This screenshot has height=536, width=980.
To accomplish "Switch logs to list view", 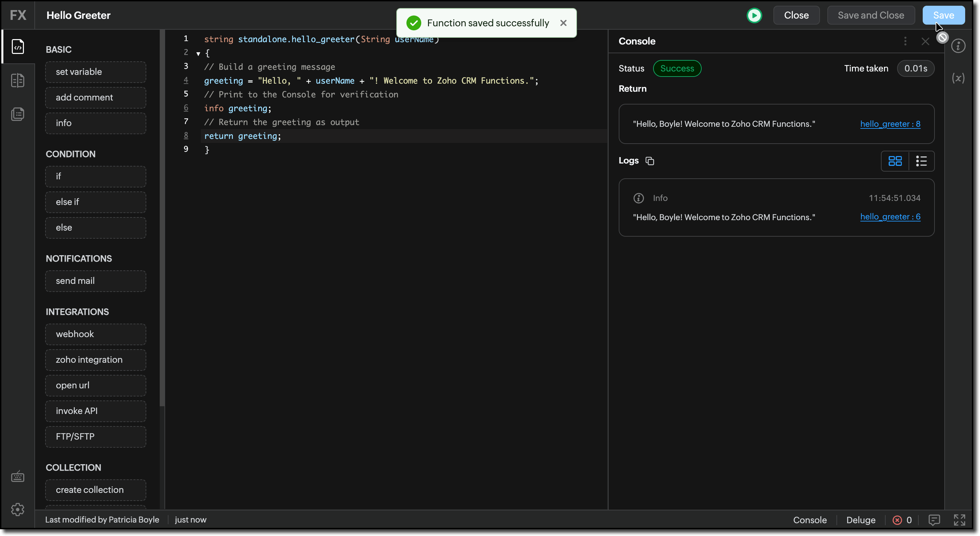I will pos(921,161).
